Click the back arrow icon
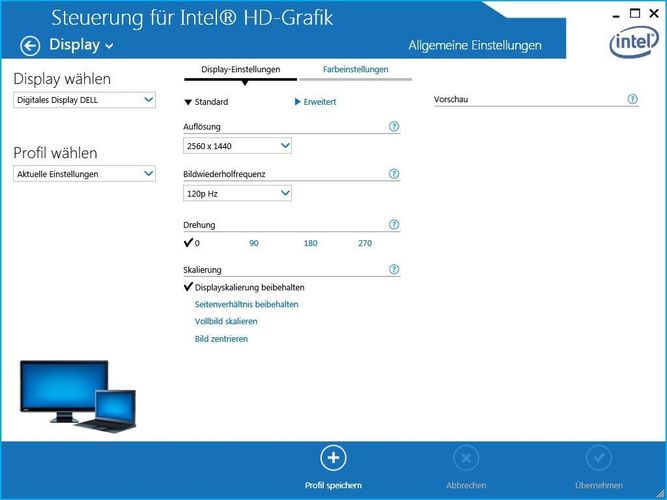667x500 pixels. [x=30, y=46]
